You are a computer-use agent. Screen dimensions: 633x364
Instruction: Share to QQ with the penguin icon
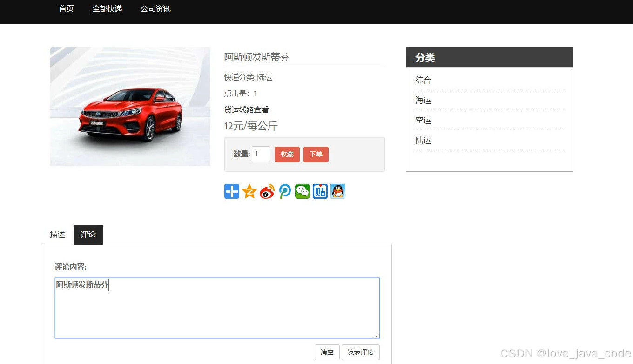(x=338, y=191)
